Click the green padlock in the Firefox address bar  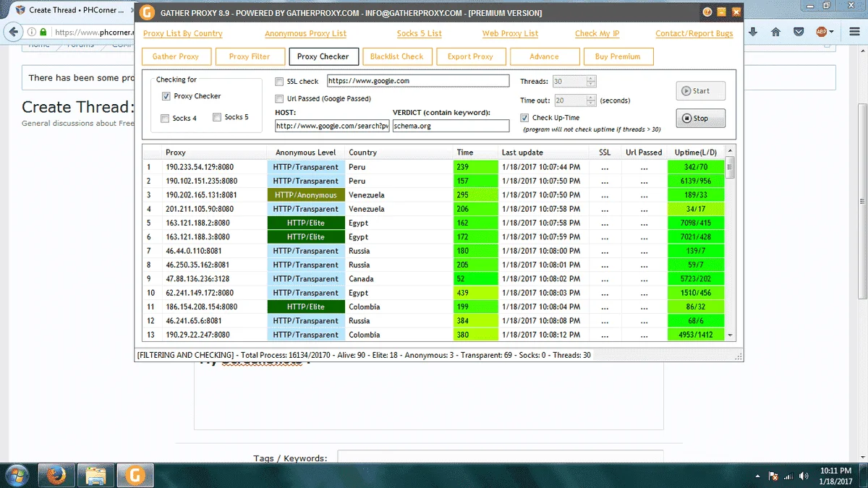44,32
